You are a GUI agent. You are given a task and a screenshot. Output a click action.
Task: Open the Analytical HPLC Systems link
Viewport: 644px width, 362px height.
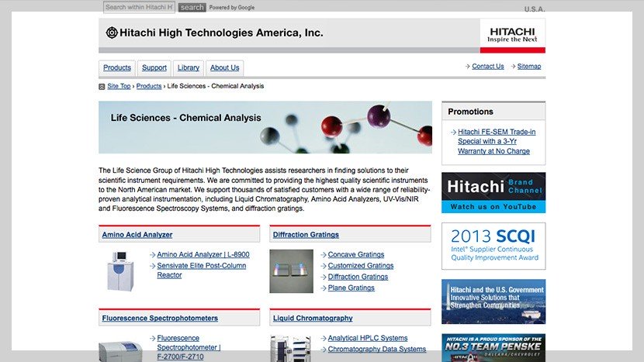tap(368, 338)
